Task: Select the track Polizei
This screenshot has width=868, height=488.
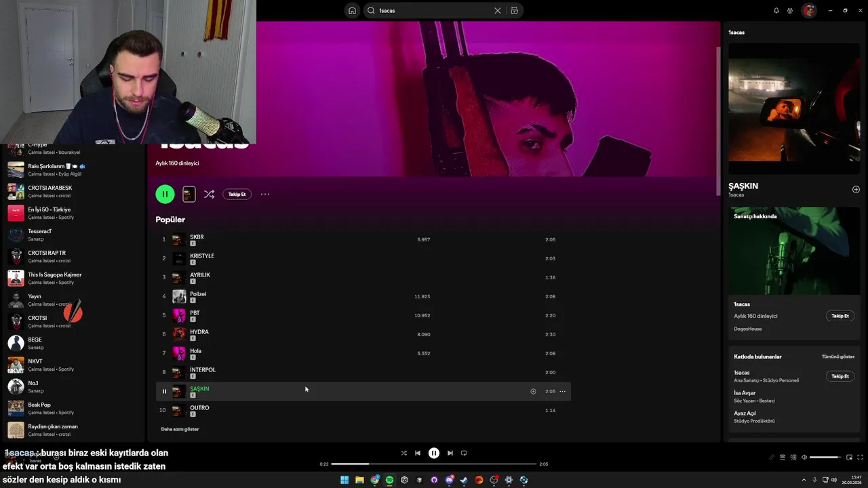Action: (x=363, y=296)
